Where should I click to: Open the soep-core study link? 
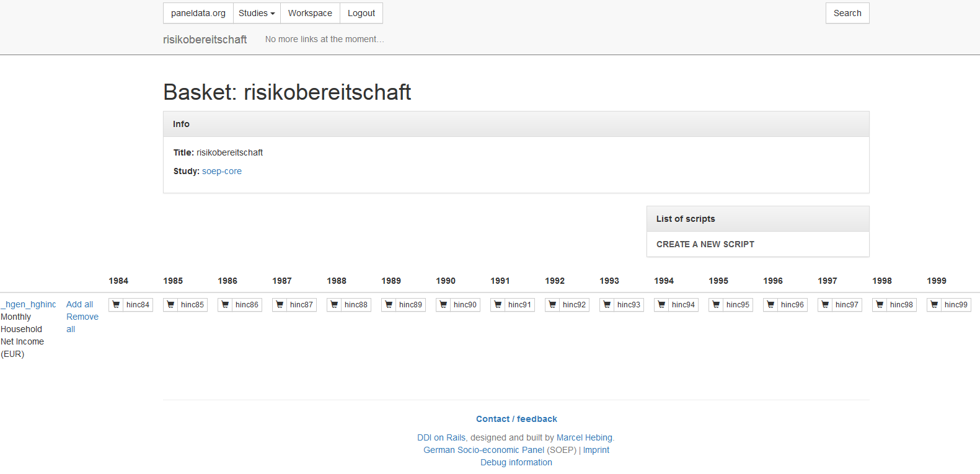[222, 171]
